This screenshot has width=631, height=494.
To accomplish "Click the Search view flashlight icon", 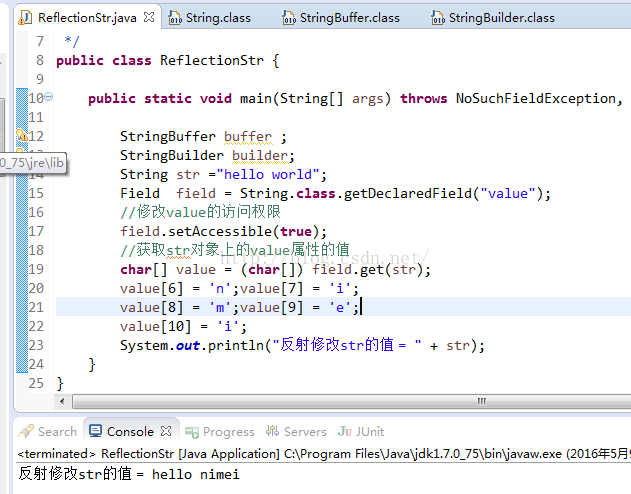I will coord(26,431).
